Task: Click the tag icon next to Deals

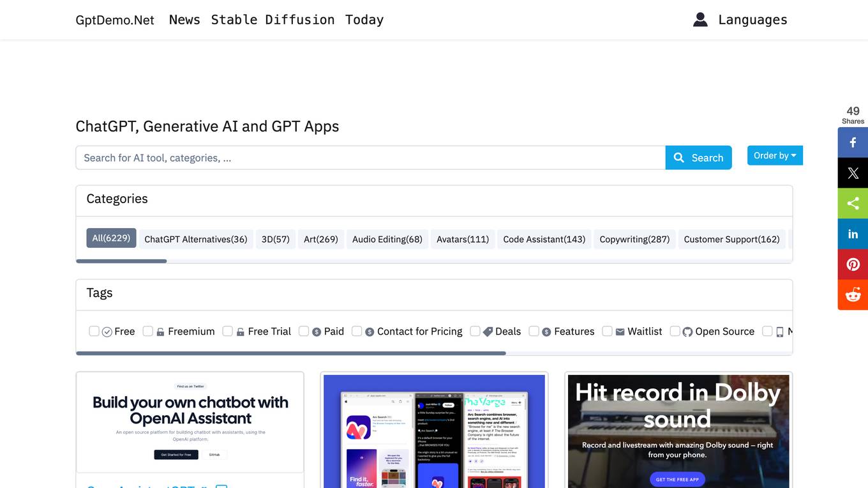Action: 488,332
